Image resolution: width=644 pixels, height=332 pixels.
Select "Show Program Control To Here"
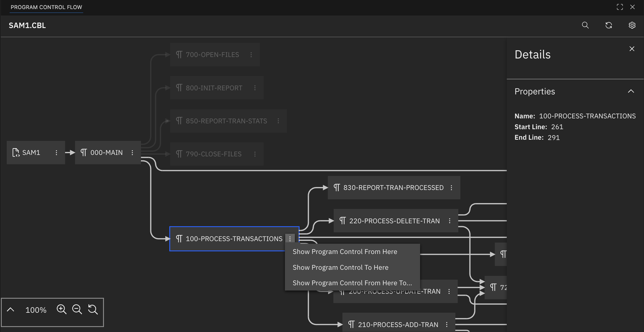pyautogui.click(x=340, y=267)
